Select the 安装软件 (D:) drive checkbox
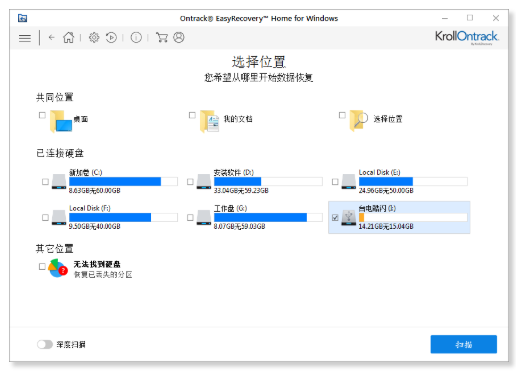This screenshot has width=516, height=374. tap(190, 182)
